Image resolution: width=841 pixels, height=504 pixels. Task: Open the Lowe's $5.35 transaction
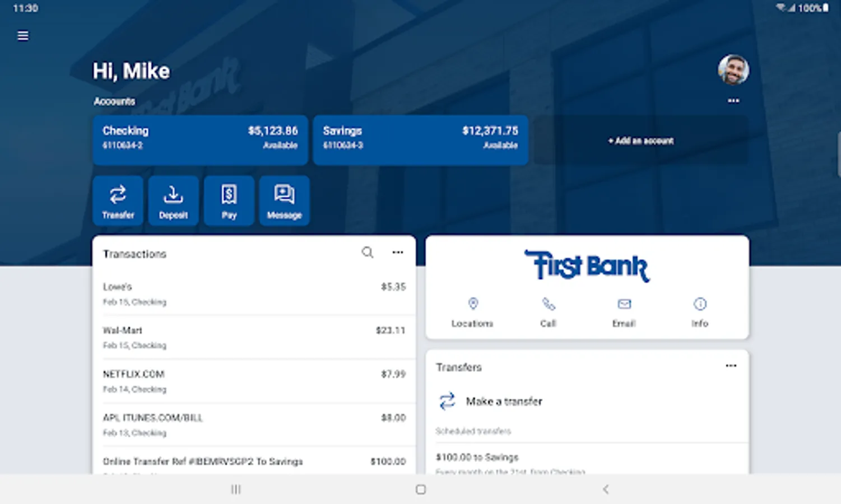254,294
